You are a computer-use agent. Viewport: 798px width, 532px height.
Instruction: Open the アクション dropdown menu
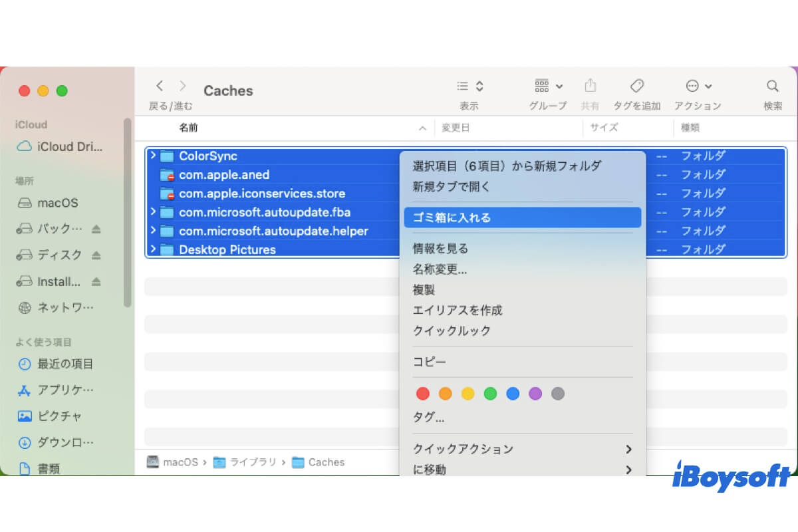click(697, 85)
